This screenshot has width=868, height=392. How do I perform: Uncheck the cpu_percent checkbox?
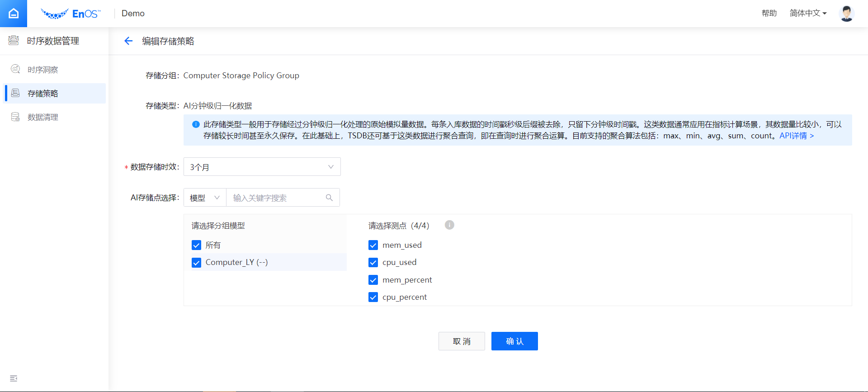tap(373, 297)
